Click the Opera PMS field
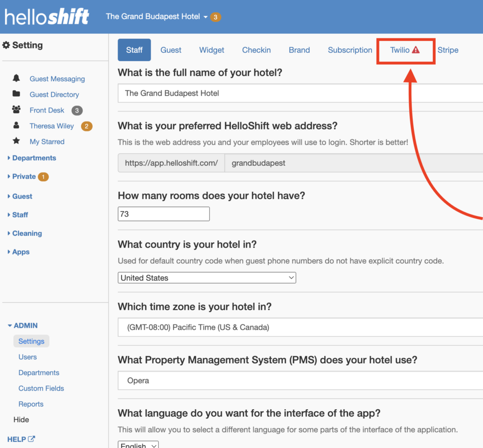Image resolution: width=483 pixels, height=448 pixels. coord(300,381)
